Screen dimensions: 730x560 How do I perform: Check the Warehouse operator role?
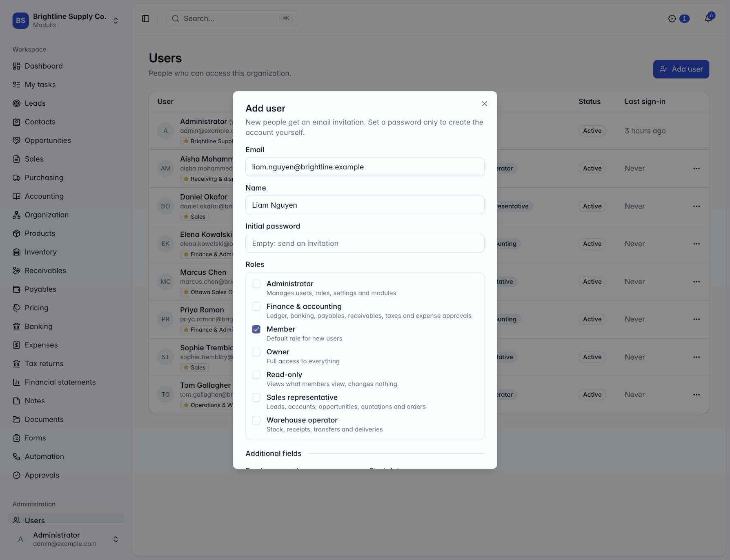(x=256, y=420)
